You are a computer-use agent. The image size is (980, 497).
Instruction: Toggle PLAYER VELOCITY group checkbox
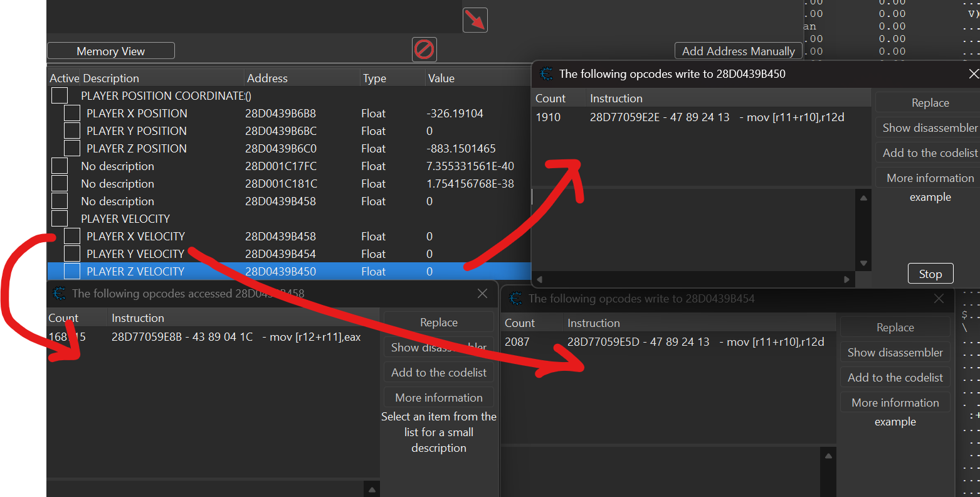point(60,218)
